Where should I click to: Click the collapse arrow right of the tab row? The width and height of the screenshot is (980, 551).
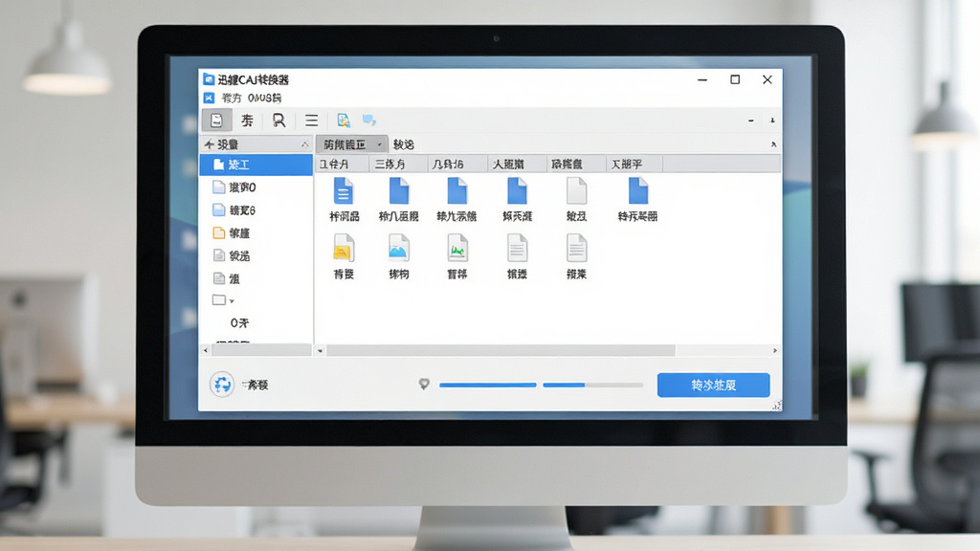point(773,144)
